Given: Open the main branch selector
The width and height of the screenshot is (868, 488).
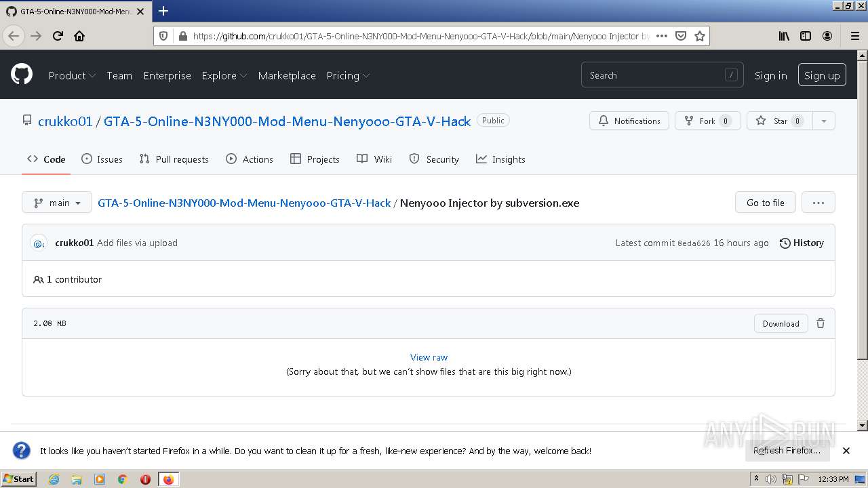Looking at the screenshot, I should click(x=57, y=203).
